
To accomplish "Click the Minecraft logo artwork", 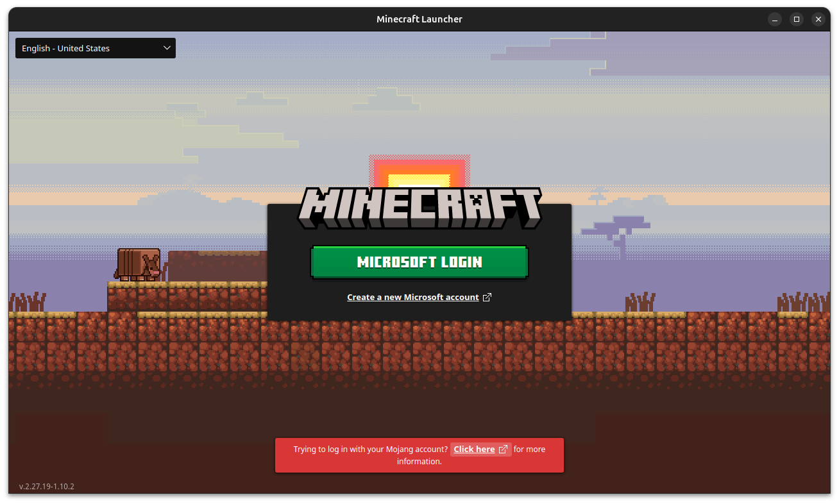I will point(419,208).
